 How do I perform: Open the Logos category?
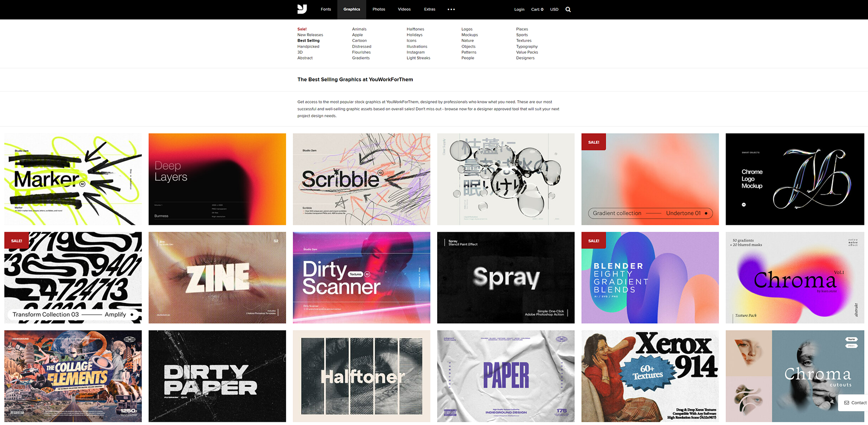(467, 29)
